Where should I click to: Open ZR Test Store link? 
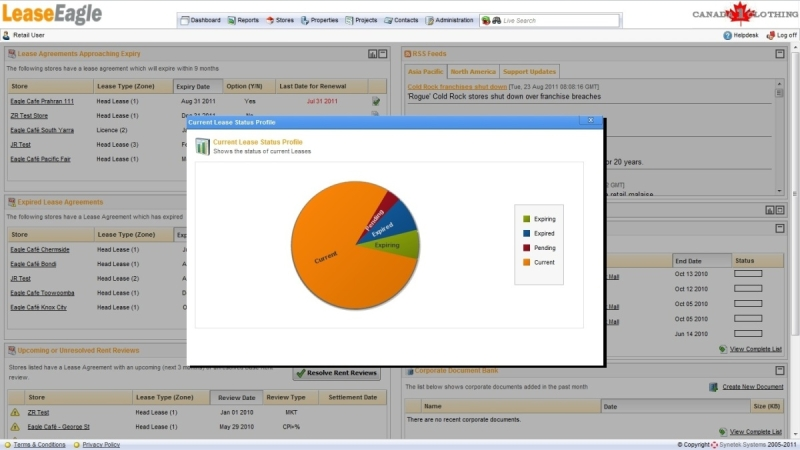29,116
